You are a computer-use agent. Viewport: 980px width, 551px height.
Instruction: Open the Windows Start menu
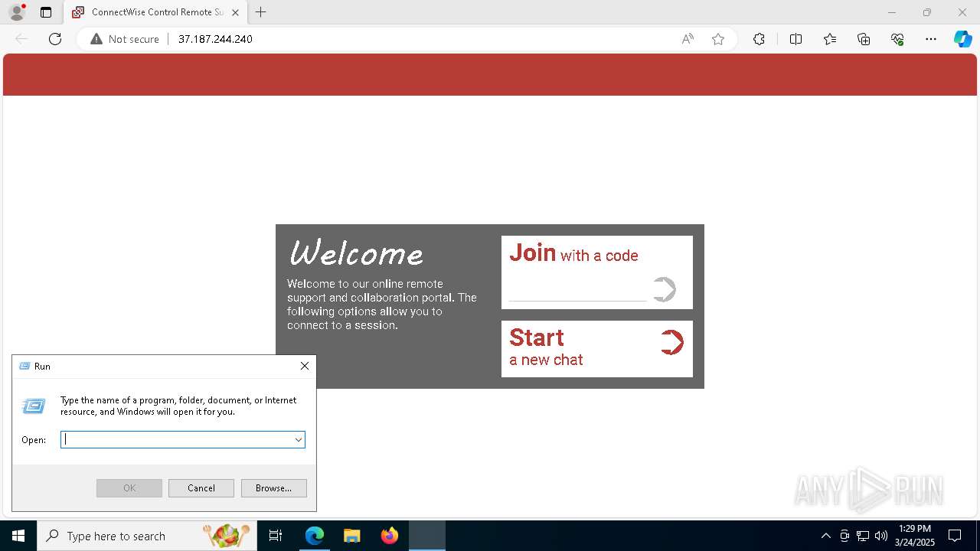pos(18,536)
